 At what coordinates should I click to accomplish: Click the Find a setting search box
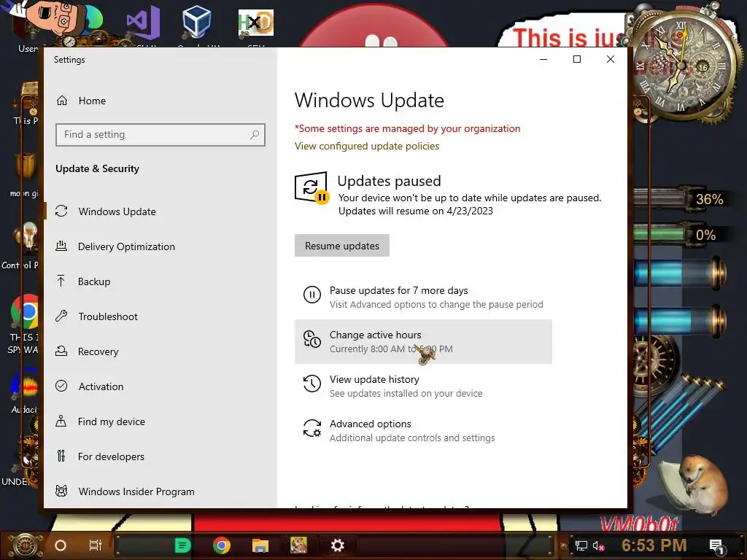[160, 135]
